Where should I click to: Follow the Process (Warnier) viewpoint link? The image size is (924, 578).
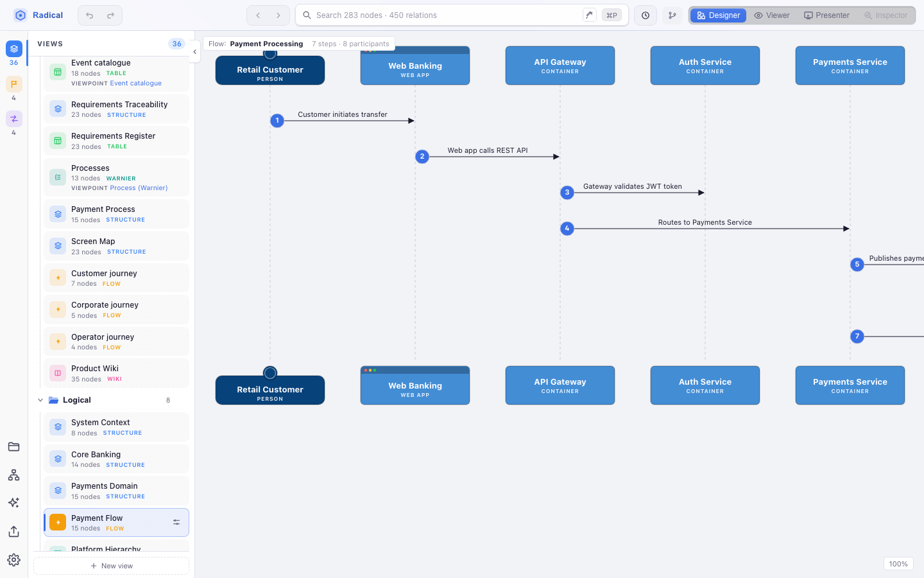pyautogui.click(x=139, y=188)
